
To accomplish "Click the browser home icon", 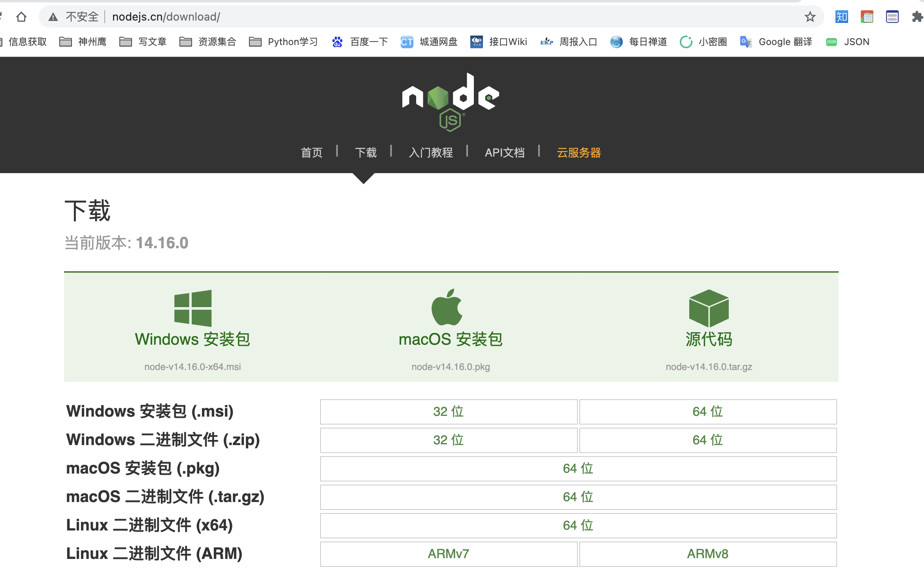I will (x=21, y=17).
